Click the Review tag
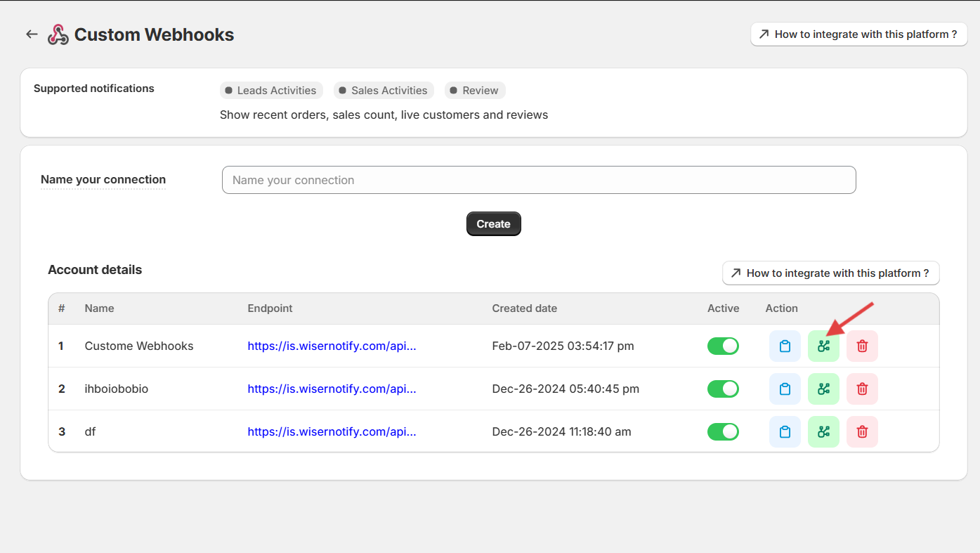The width and height of the screenshot is (980, 553). 475,91
